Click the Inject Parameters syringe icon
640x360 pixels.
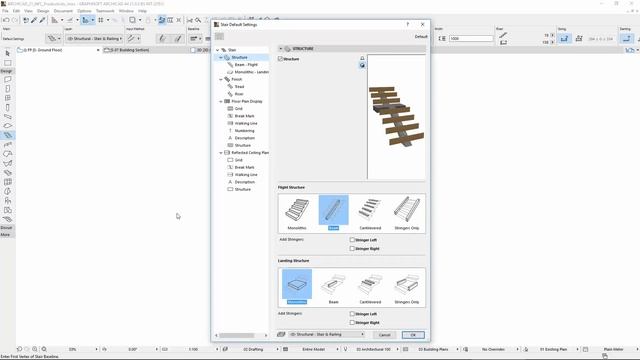click(42, 20)
